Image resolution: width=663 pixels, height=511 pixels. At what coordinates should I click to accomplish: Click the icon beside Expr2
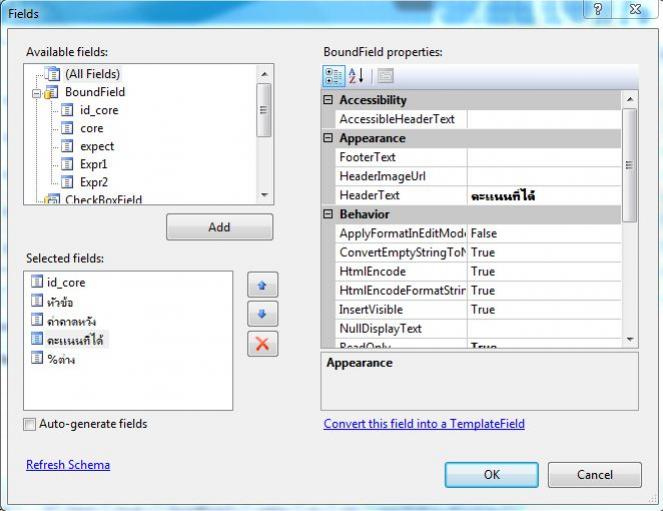pyautogui.click(x=67, y=182)
